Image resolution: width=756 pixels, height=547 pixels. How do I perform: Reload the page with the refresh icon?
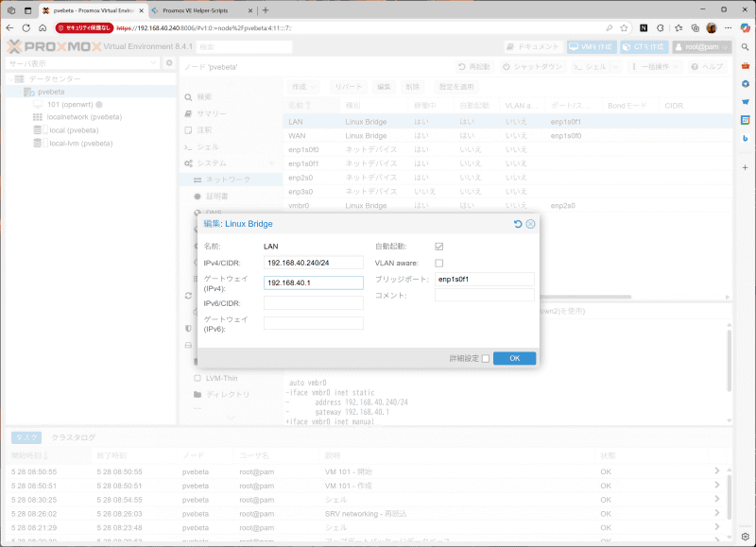[26, 28]
